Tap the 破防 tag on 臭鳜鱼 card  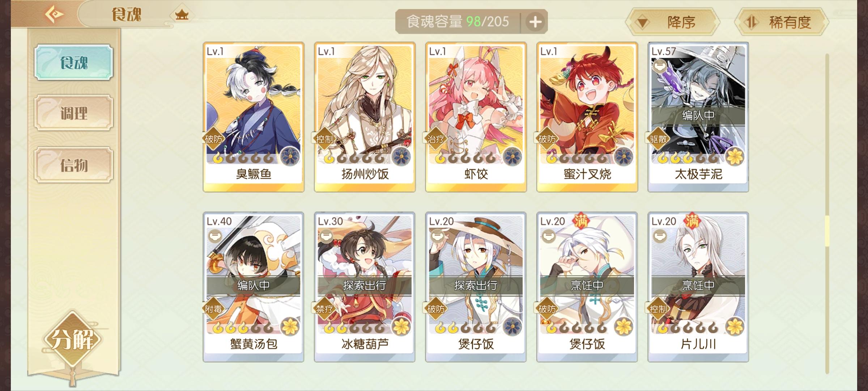[213, 139]
